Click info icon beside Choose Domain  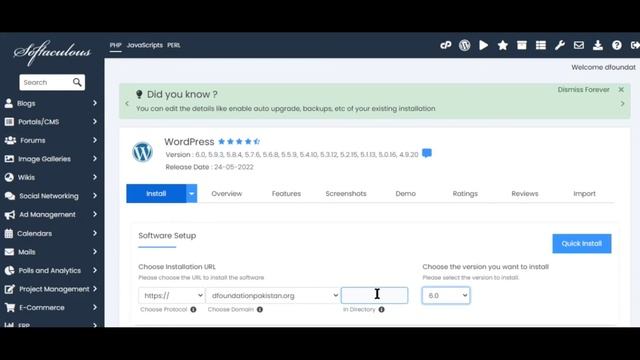pos(260,310)
